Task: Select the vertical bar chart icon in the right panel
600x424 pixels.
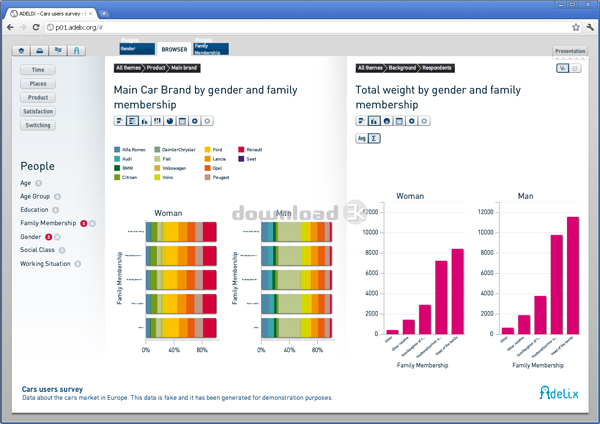Action: point(373,121)
